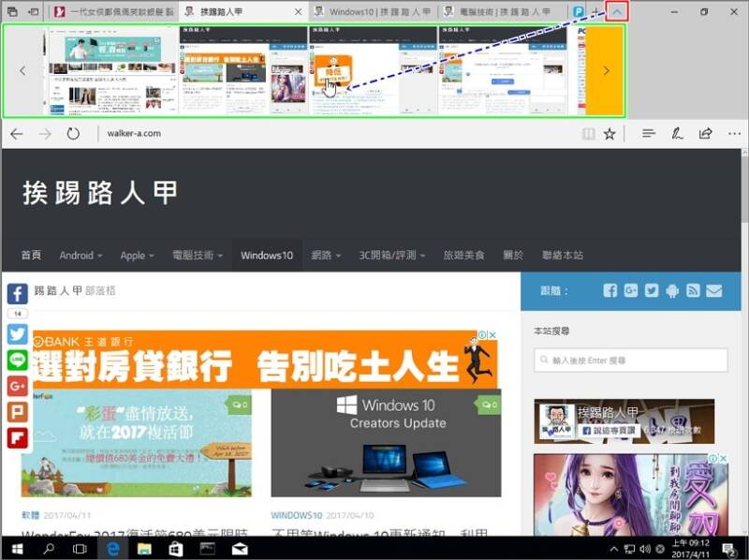Open the Mail app from the taskbar
The width and height of the screenshot is (749, 560).
coord(240,549)
